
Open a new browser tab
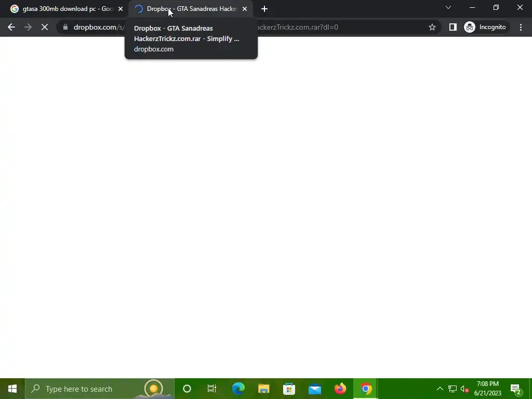[x=264, y=9]
